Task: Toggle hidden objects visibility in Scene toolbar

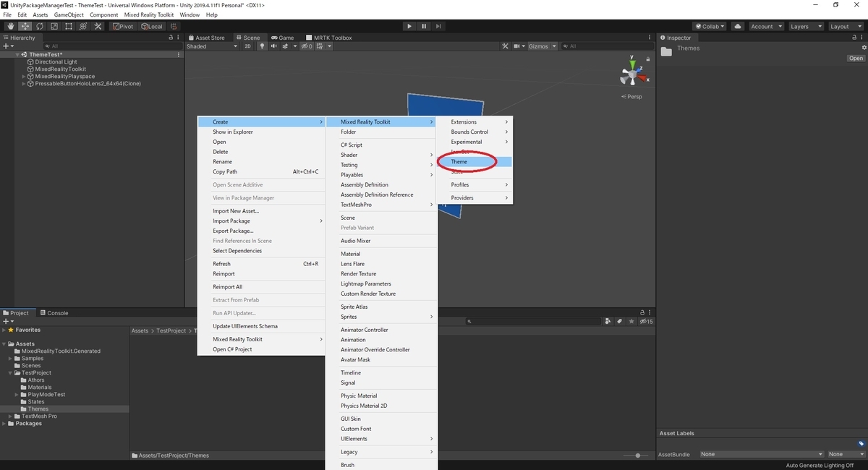Action: click(307, 46)
